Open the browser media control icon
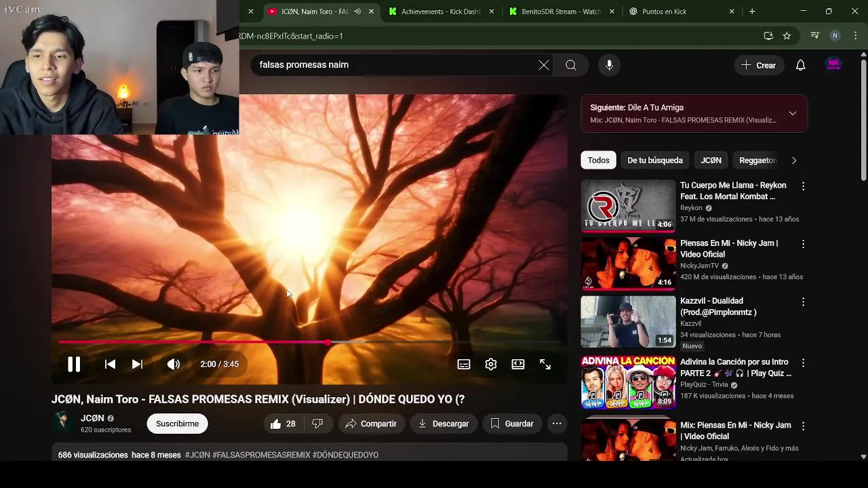Screen dimensions: 868x488 click(815, 36)
